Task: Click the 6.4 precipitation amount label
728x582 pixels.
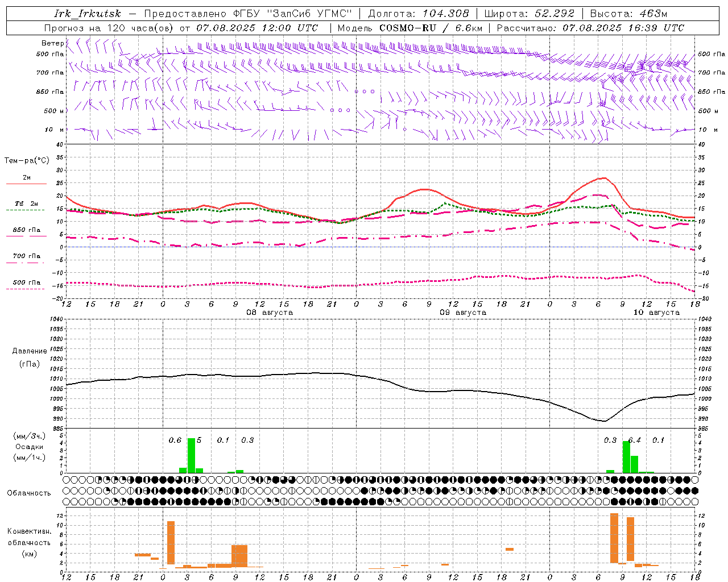Action: pyautogui.click(x=635, y=440)
